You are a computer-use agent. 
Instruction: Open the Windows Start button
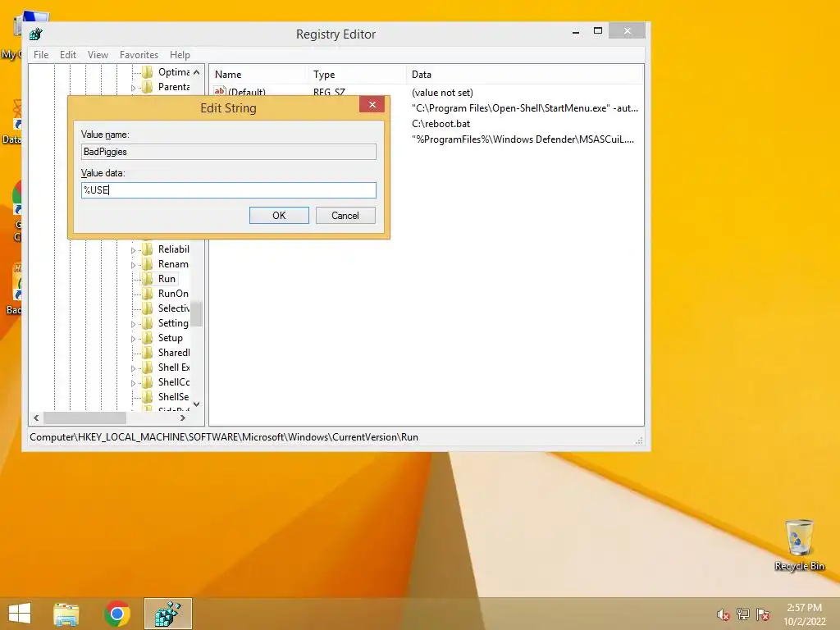pos(20,614)
